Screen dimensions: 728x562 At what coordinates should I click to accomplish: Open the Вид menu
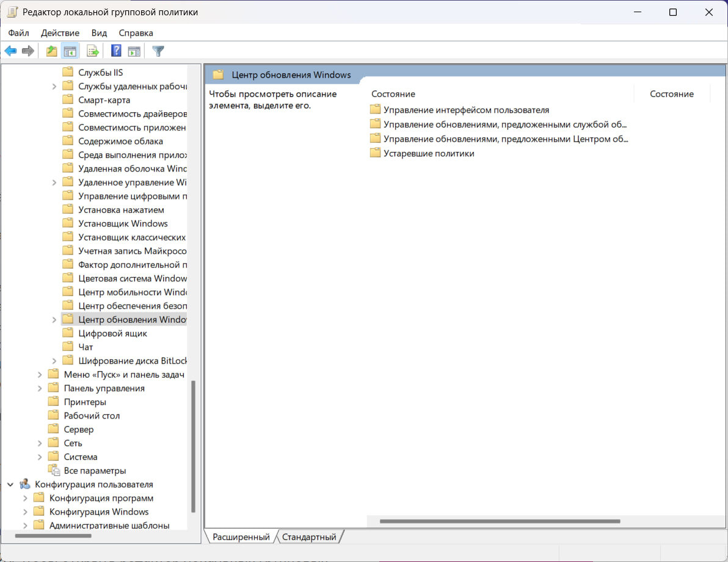99,33
